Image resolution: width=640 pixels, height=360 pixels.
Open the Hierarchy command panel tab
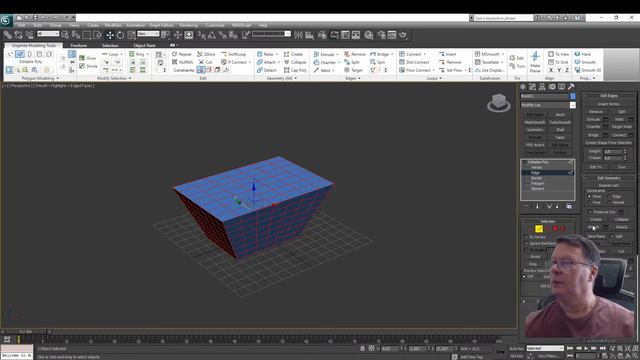542,87
